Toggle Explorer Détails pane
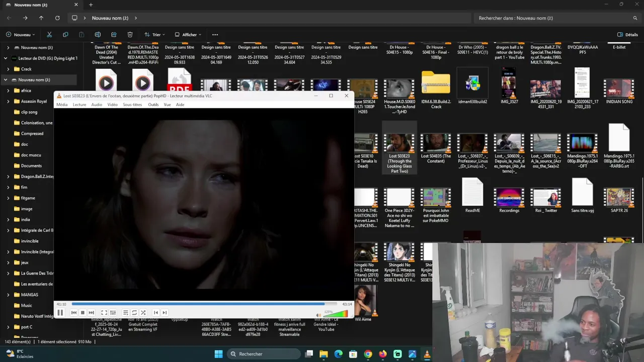The width and height of the screenshot is (644, 362). point(627,35)
